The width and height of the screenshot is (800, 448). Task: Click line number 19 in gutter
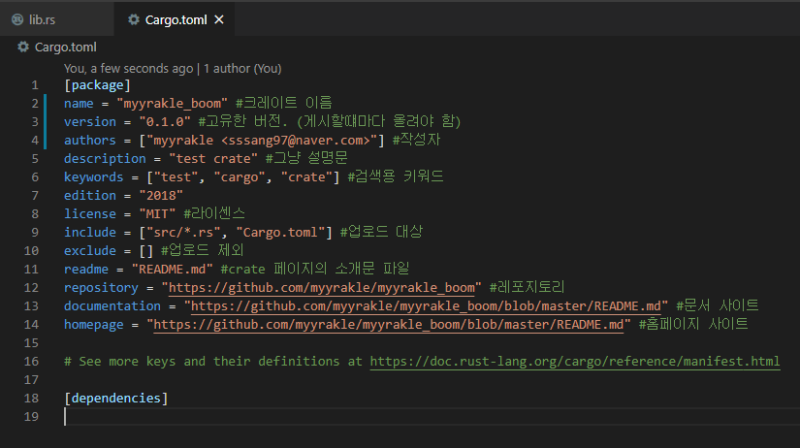tap(31, 417)
